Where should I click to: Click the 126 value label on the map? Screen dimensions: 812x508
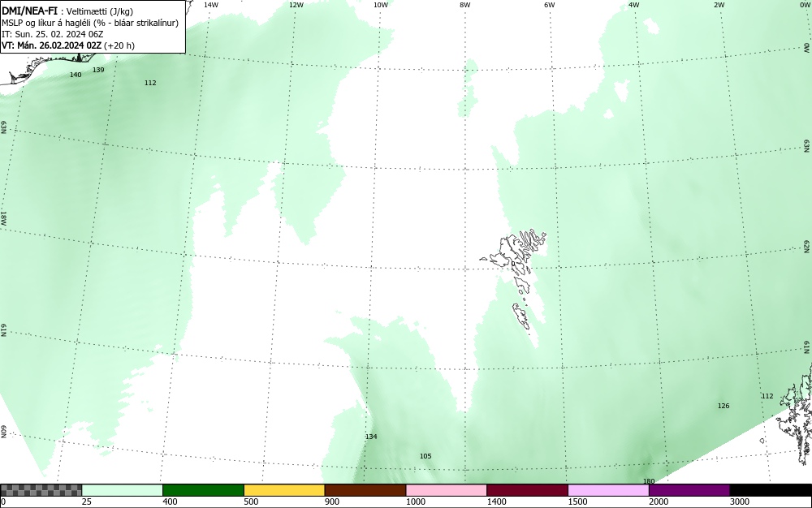click(x=723, y=406)
